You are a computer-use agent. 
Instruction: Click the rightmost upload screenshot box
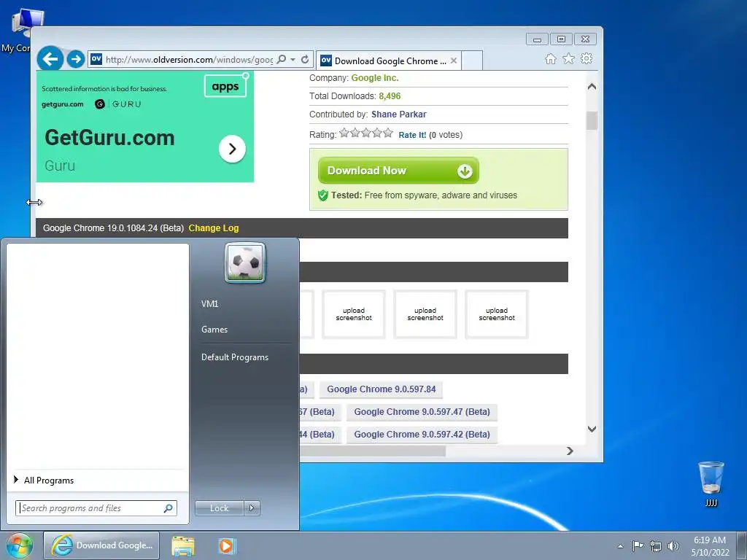tap(496, 314)
